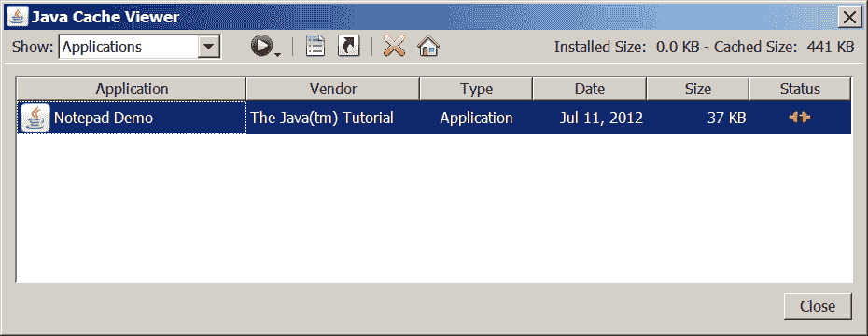This screenshot has height=336, width=868.
Task: Sort by the Status column header
Action: [x=800, y=89]
